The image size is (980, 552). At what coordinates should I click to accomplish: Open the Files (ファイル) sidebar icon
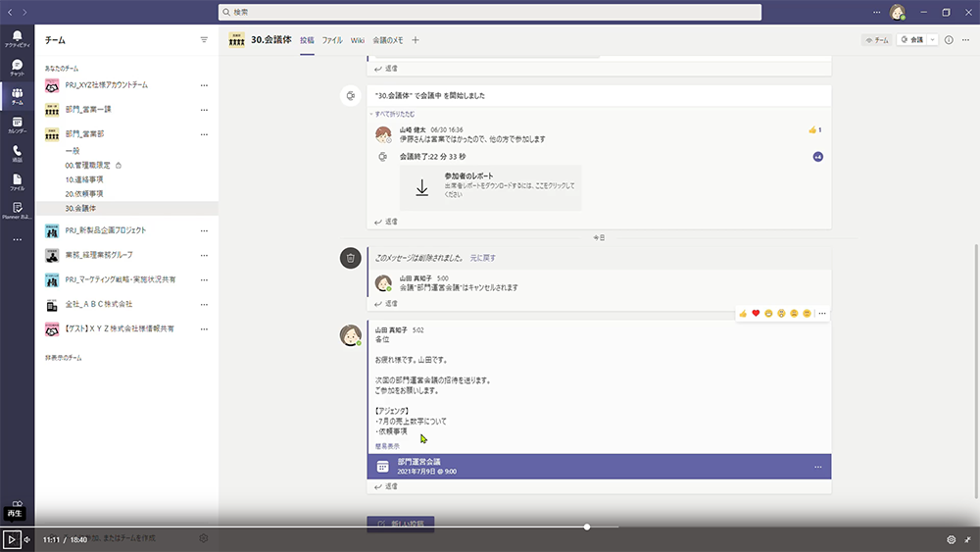(x=17, y=181)
